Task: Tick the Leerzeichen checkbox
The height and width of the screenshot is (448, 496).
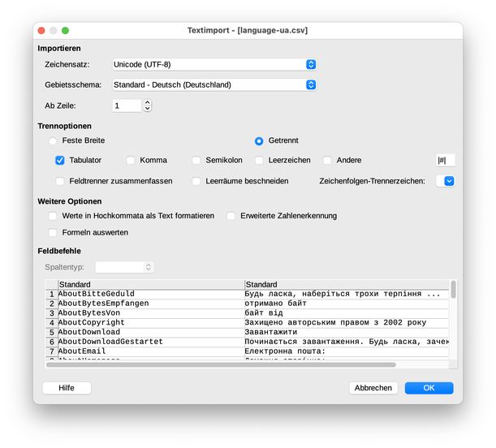Action: 261,161
